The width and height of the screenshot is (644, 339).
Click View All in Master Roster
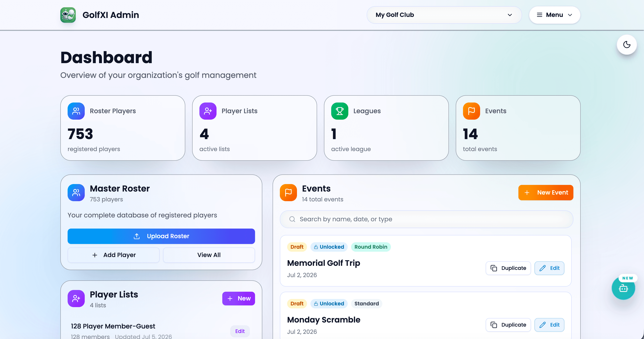pos(209,255)
